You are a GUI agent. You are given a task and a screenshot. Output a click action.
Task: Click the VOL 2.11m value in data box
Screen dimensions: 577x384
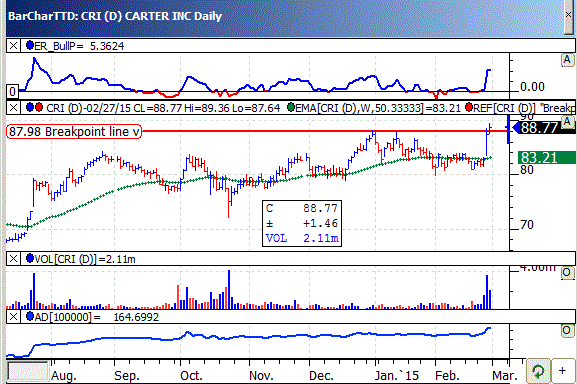point(321,238)
